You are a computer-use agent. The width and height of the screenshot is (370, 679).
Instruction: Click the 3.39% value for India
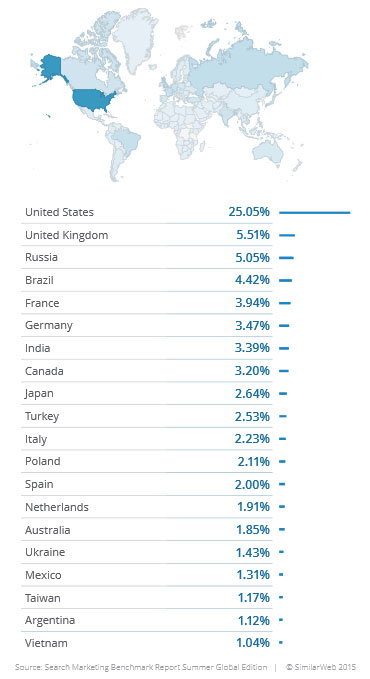point(252,348)
